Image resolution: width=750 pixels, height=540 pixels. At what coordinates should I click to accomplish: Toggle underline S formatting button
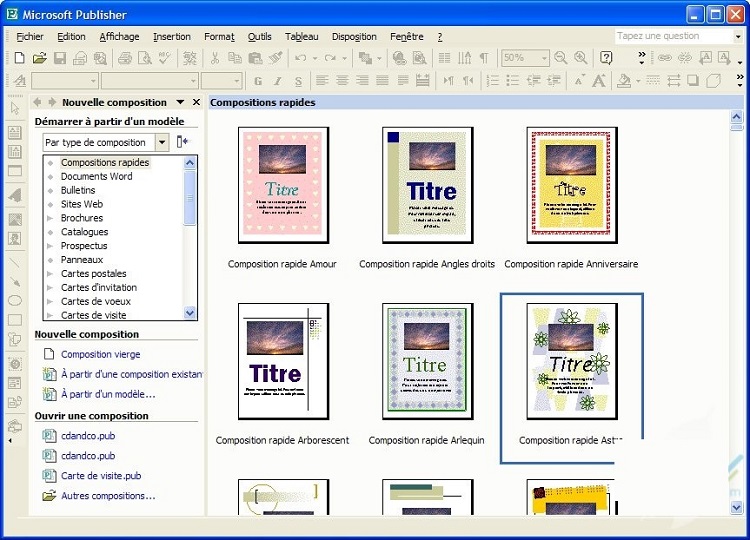pos(298,81)
